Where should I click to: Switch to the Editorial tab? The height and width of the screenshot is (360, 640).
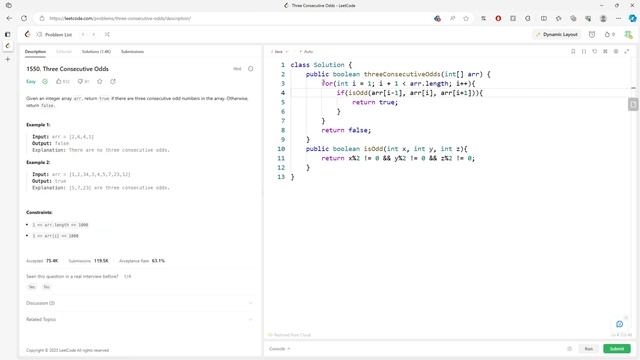(x=64, y=51)
